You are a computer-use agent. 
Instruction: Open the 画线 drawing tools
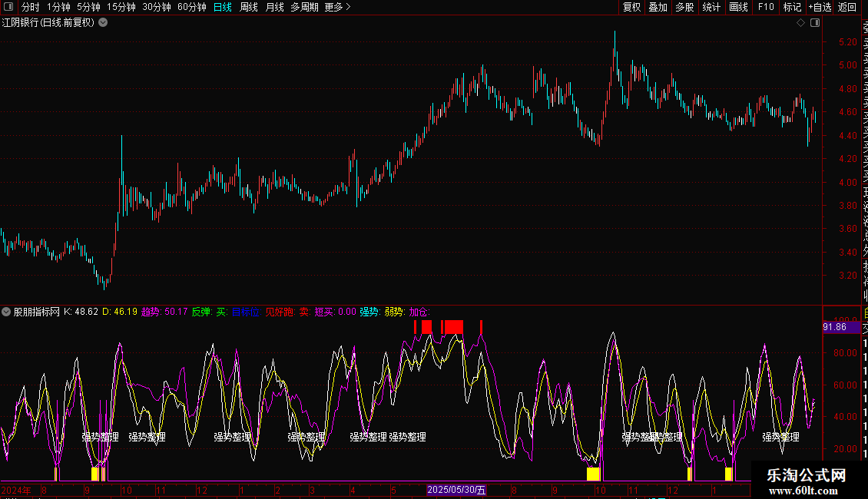738,7
